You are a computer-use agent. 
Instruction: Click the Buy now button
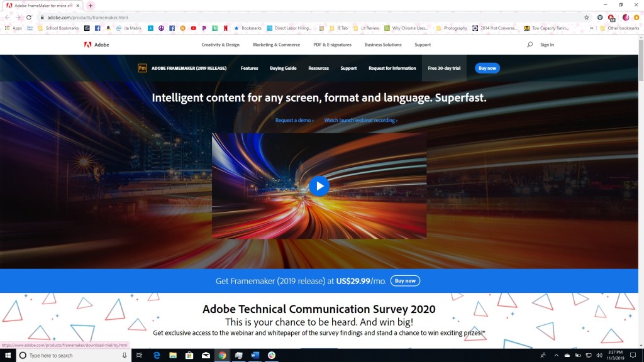coord(487,68)
